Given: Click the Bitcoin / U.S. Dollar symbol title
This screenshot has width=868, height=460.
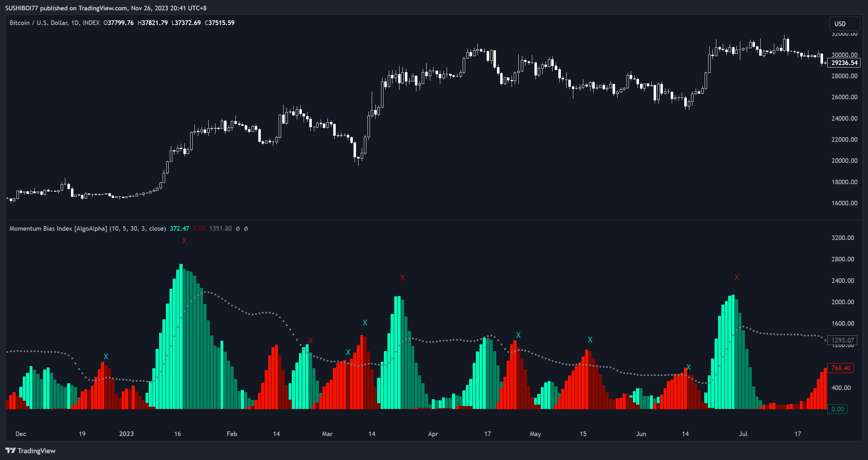Looking at the screenshot, I should pos(55,23).
